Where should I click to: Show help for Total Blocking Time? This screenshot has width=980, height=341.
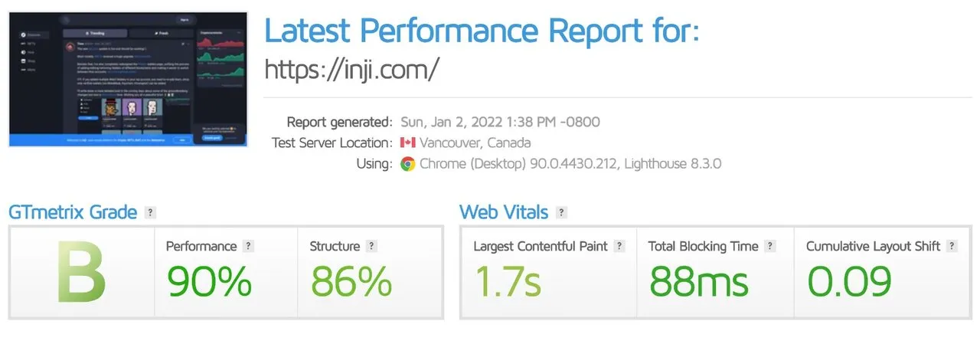point(770,247)
